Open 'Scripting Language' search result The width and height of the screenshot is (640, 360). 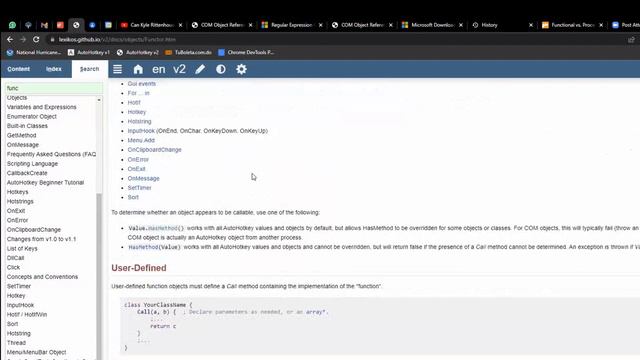coord(32,164)
